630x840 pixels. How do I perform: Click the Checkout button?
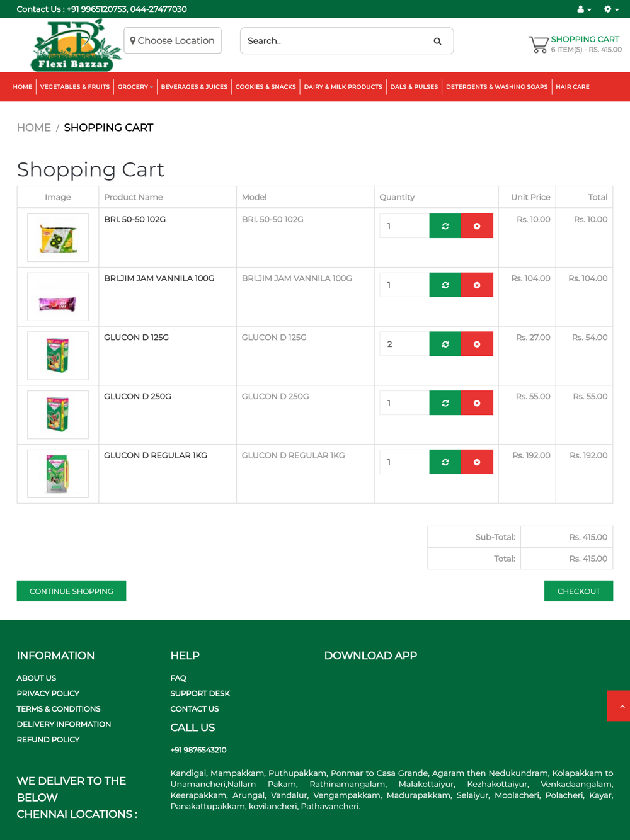[x=578, y=591]
